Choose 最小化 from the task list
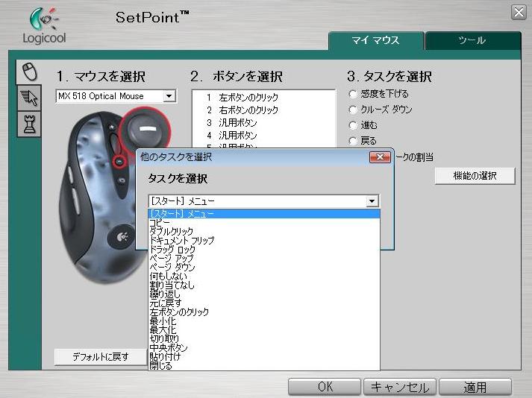 pyautogui.click(x=264, y=320)
